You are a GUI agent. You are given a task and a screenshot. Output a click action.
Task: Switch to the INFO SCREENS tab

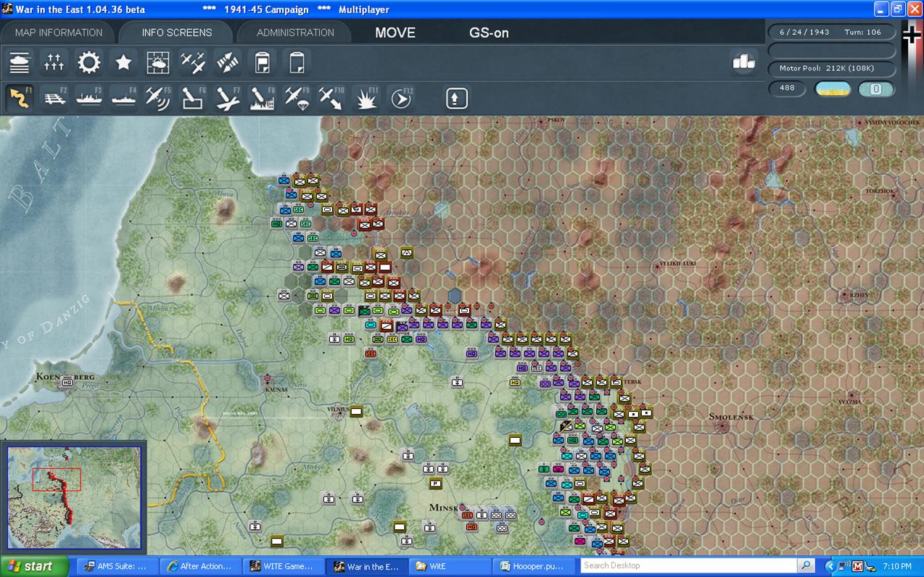pyautogui.click(x=177, y=33)
